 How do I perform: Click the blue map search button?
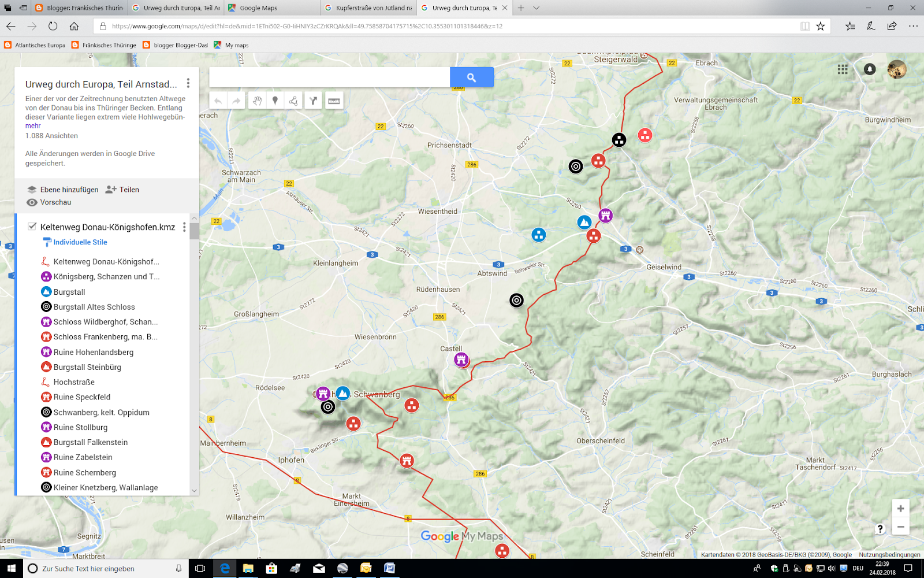(472, 77)
